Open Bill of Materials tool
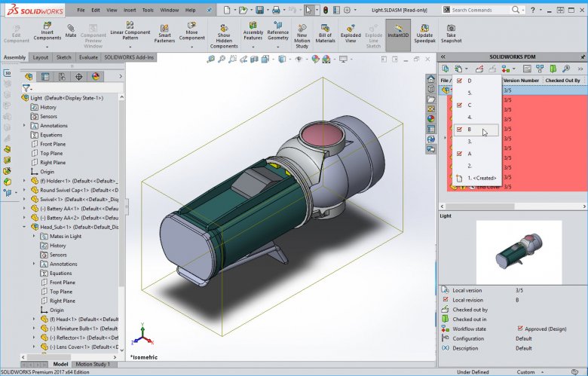Screen dimensions: 588x376 pos(325,33)
